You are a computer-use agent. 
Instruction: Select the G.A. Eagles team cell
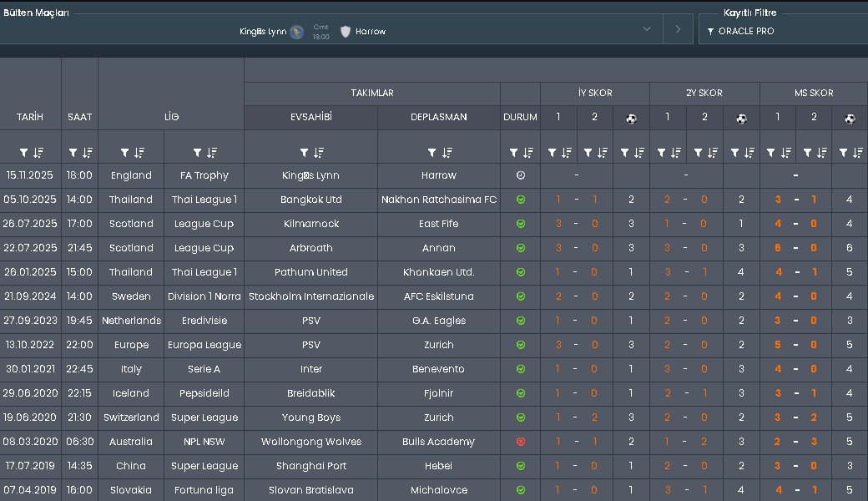[x=439, y=321]
